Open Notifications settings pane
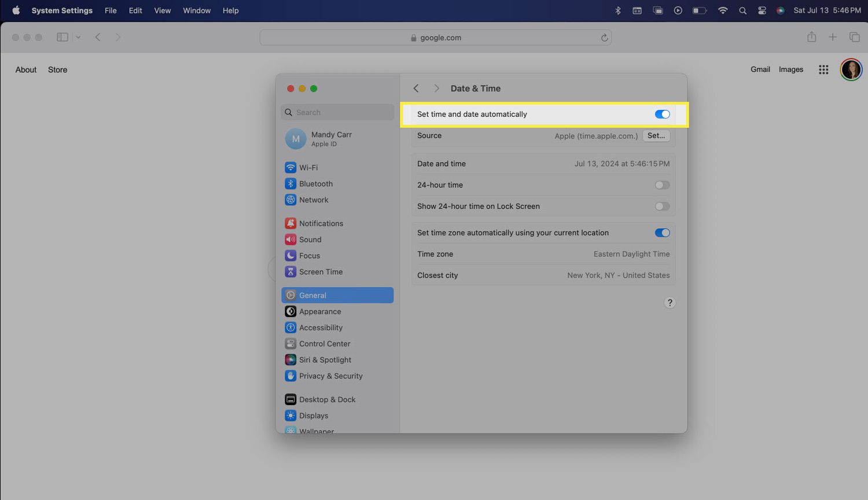The height and width of the screenshot is (500, 868). click(321, 223)
